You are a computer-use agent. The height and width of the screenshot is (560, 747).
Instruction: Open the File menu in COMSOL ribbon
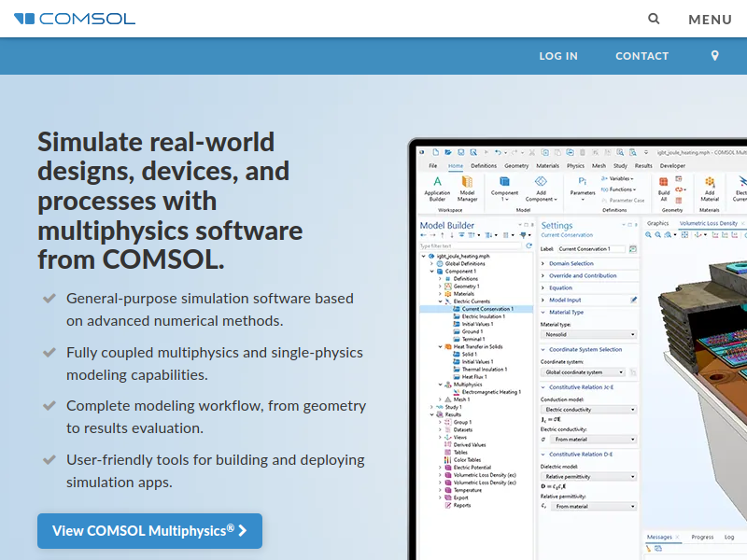click(432, 166)
